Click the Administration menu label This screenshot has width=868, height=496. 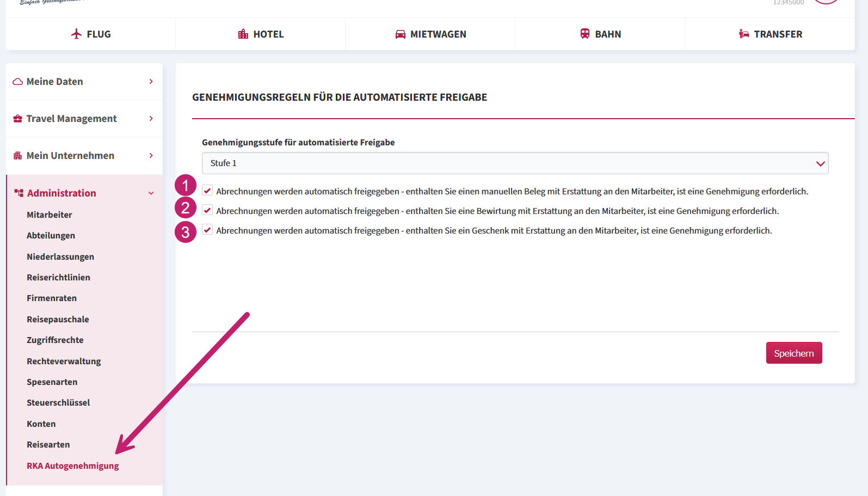pyautogui.click(x=61, y=193)
